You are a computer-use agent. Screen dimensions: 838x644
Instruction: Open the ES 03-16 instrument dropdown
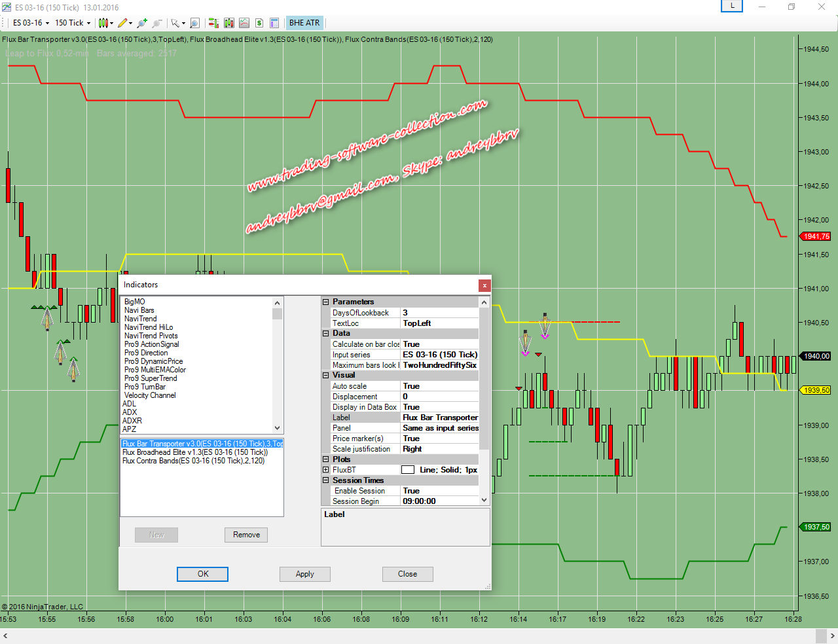coord(31,23)
